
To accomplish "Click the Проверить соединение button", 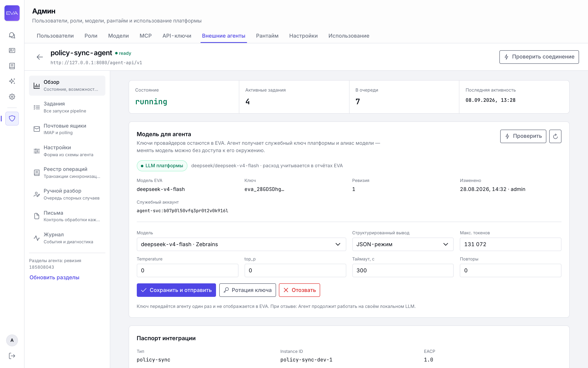I will pyautogui.click(x=539, y=57).
